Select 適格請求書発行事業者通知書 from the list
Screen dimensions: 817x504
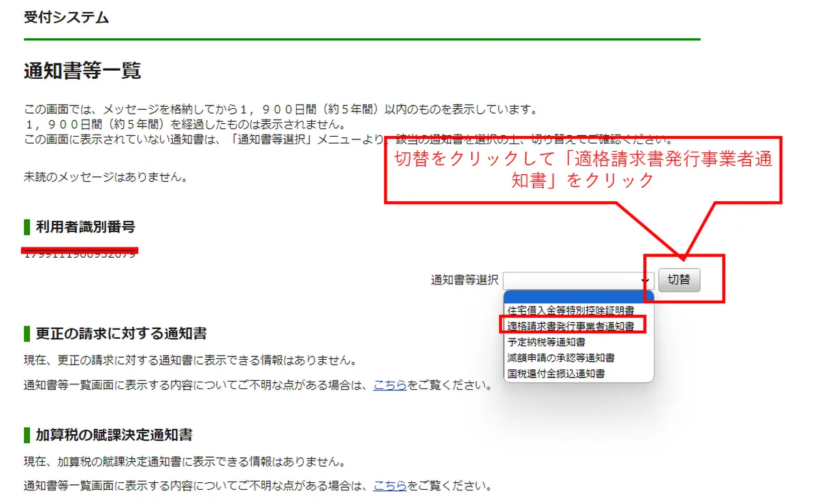[571, 326]
